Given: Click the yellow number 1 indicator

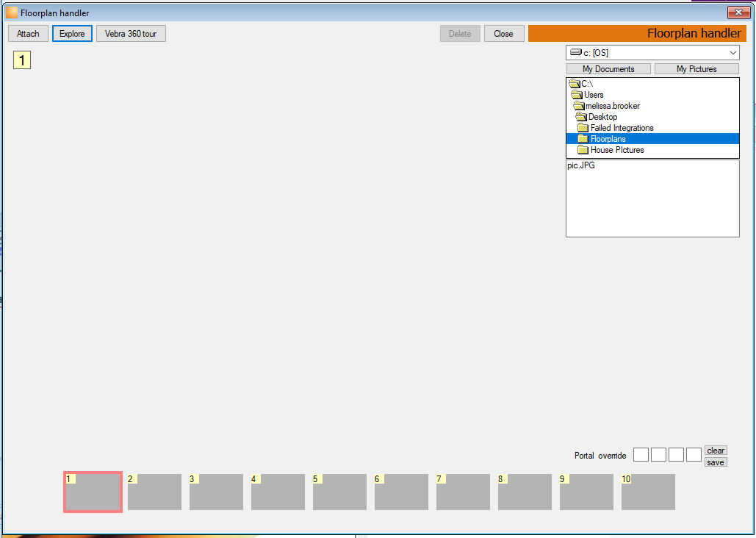Looking at the screenshot, I should click(x=22, y=60).
